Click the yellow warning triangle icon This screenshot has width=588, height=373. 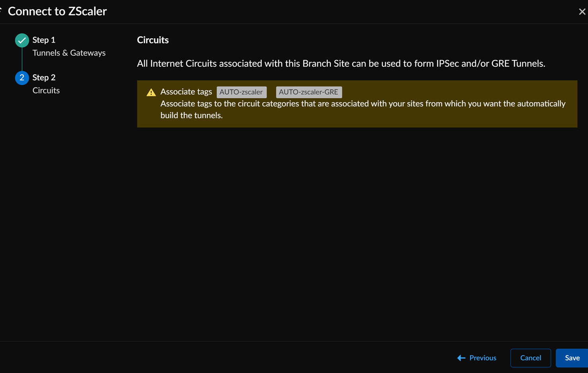(x=151, y=92)
